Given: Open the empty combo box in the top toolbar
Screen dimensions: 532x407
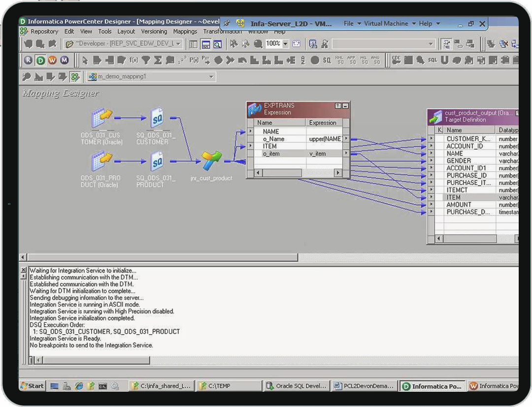Looking at the screenshot, I should click(383, 44).
